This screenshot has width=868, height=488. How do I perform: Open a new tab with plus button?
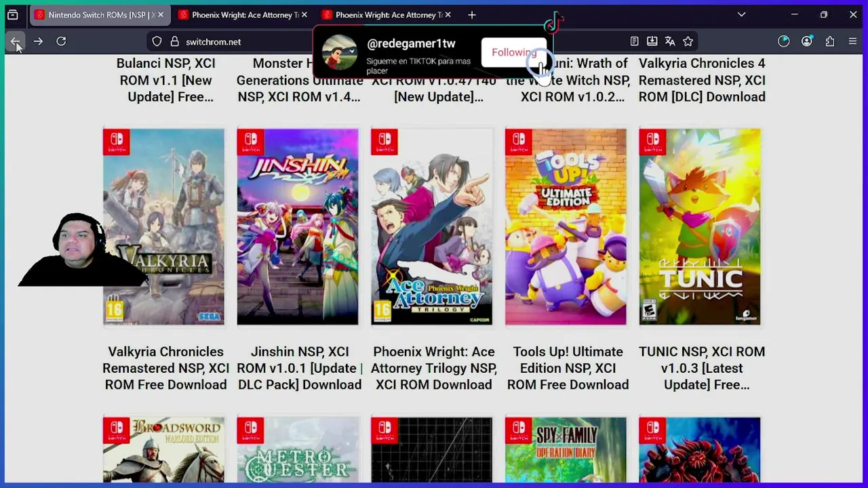click(472, 15)
